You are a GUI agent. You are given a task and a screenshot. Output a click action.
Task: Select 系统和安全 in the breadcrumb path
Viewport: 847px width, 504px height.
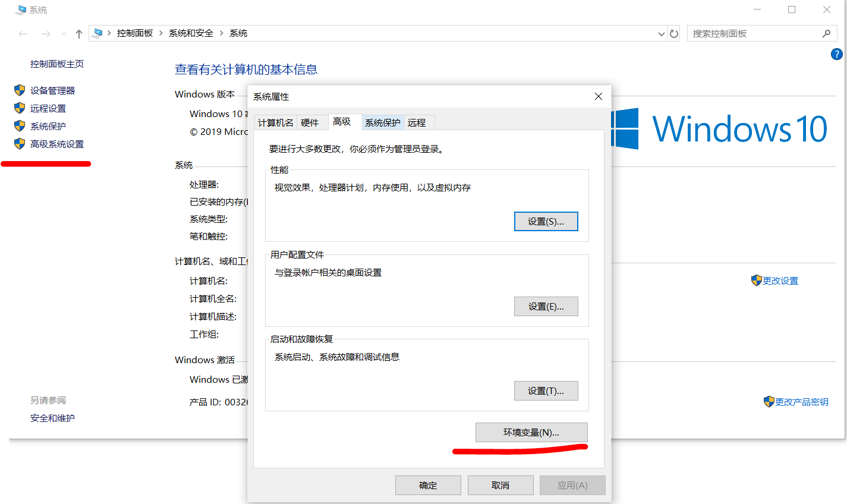point(191,33)
